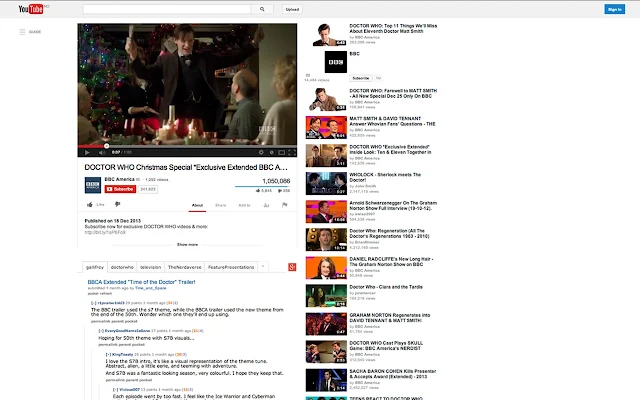Screen dimensions: 640x400
Task: Collapse the comment that starts 'Each episode went by'
Action: click(x=116, y=389)
